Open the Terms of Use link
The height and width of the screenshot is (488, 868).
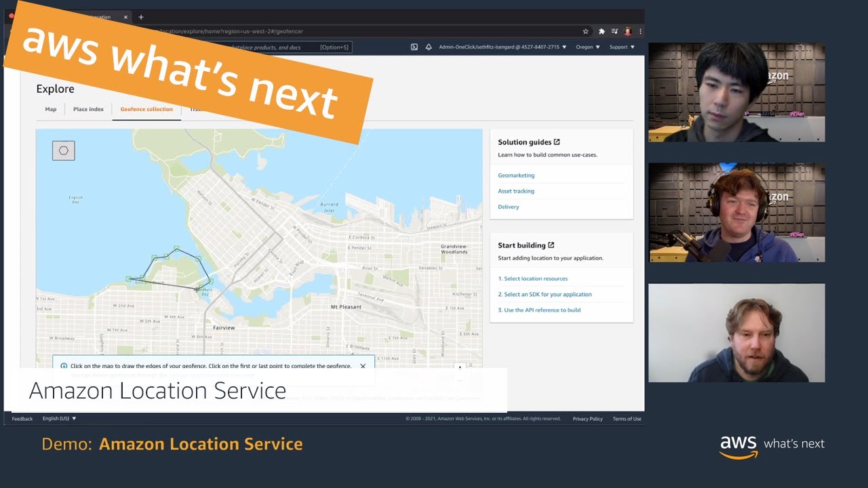coord(627,419)
